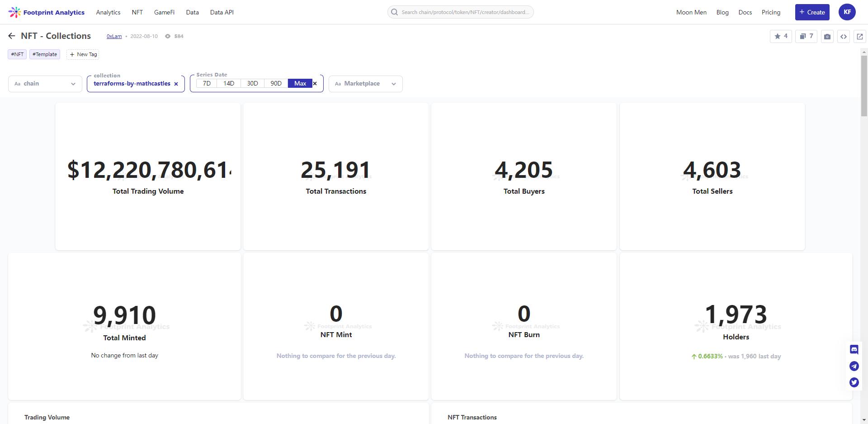The width and height of the screenshot is (868, 424).
Task: Take a snapshot with camera icon
Action: [827, 37]
